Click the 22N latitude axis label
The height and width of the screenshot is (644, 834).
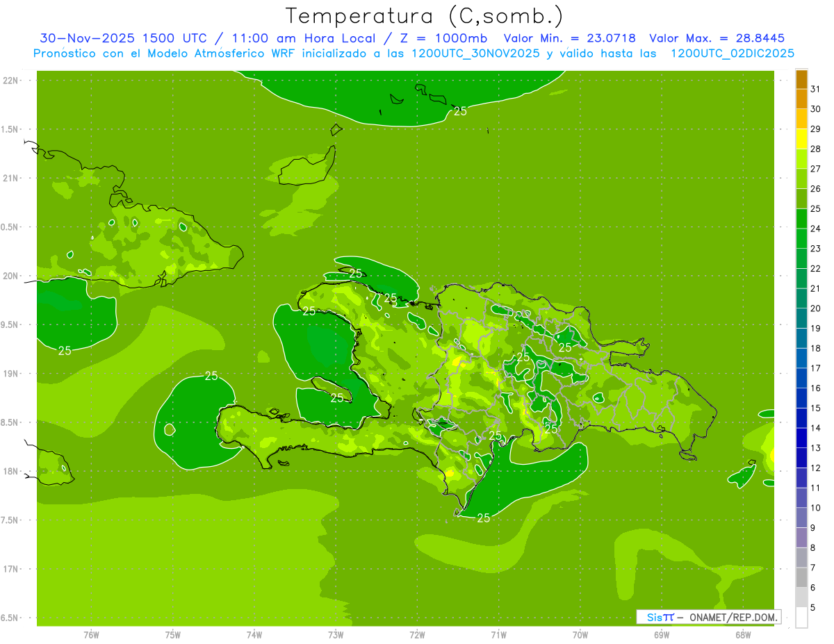pos(10,81)
